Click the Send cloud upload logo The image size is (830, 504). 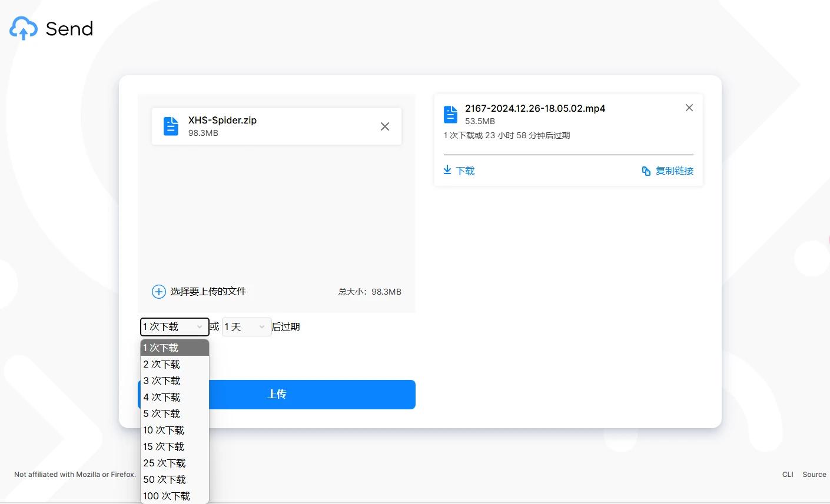click(24, 28)
